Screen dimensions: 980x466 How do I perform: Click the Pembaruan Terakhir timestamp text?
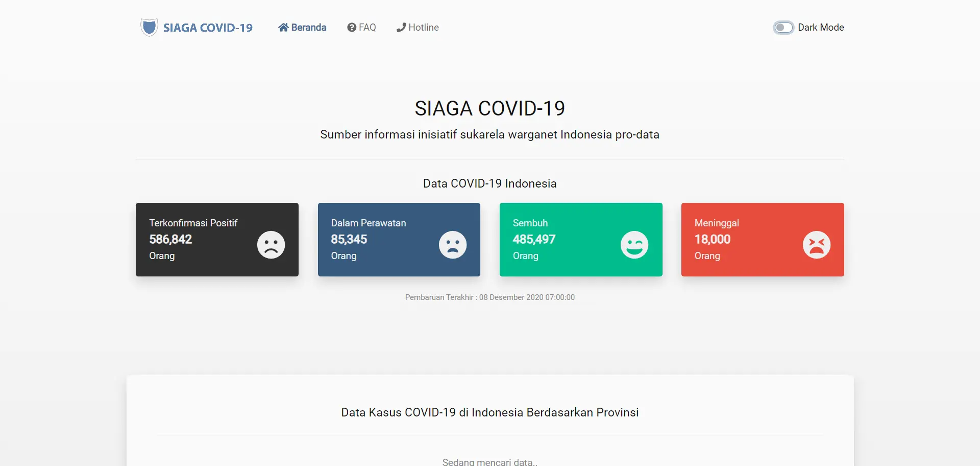[489, 297]
